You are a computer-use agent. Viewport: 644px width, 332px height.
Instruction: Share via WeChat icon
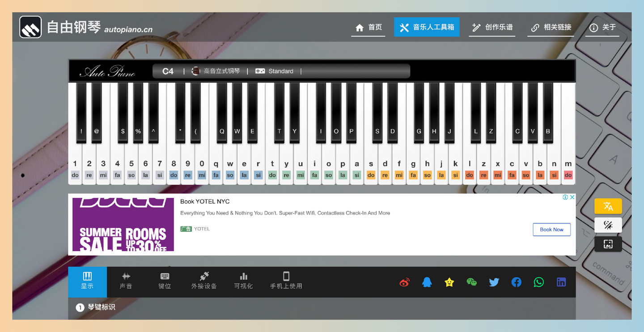(471, 282)
